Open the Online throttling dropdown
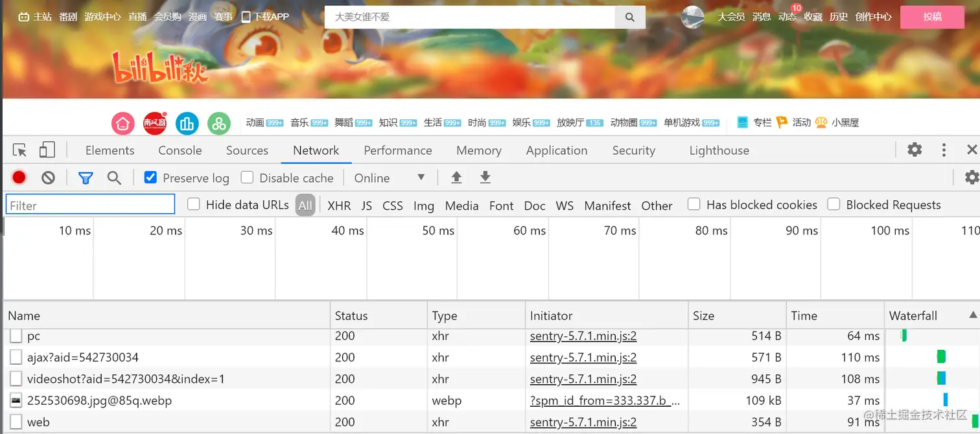 click(x=389, y=177)
